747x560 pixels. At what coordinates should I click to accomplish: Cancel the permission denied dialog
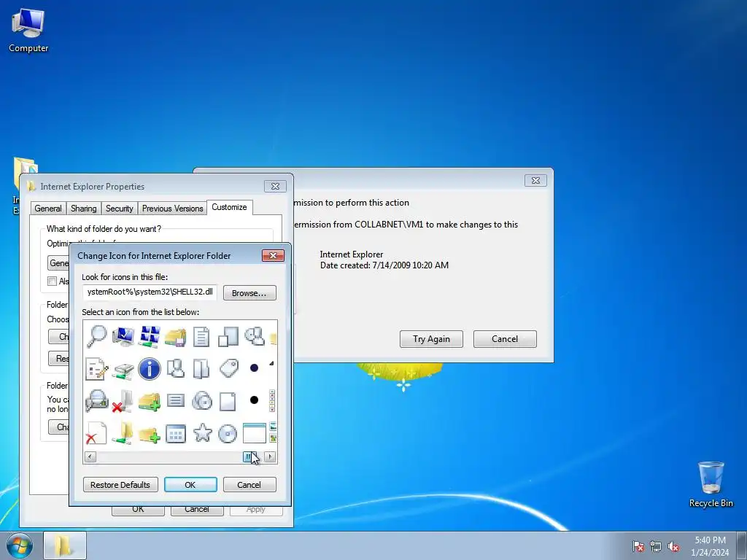pyautogui.click(x=505, y=339)
